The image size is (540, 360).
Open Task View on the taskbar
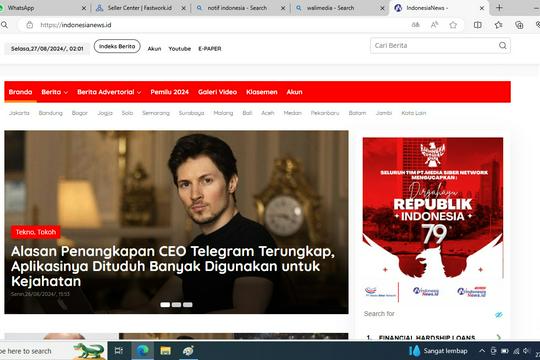pyautogui.click(x=119, y=351)
